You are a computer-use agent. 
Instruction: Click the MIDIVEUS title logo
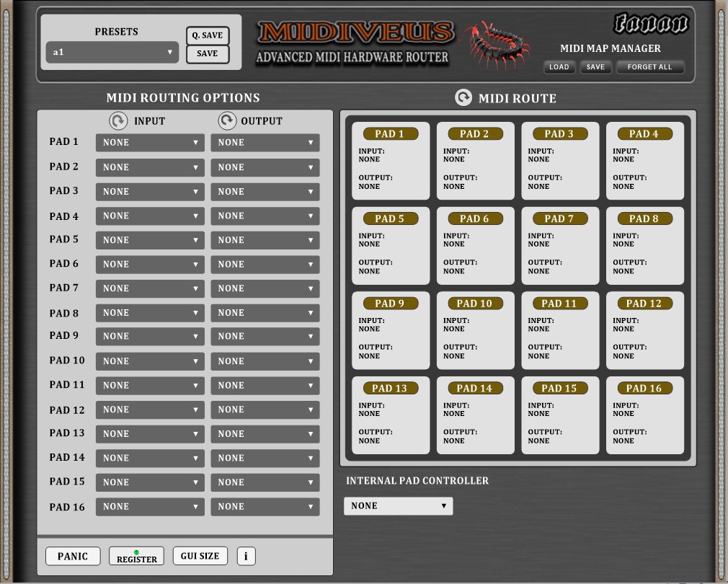coord(357,32)
